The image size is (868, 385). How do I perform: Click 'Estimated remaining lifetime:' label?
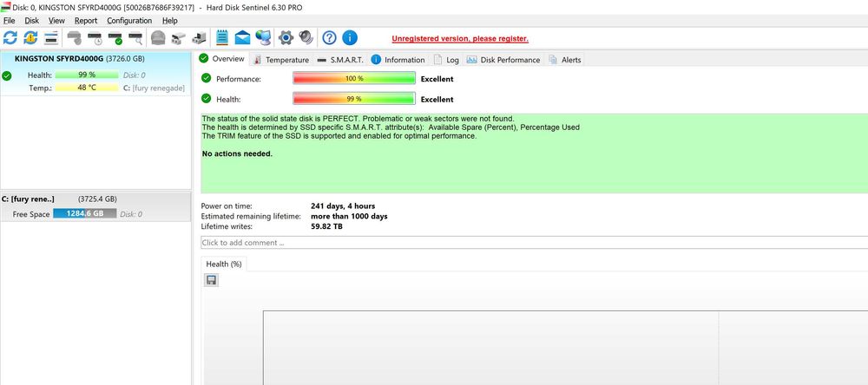tap(251, 216)
